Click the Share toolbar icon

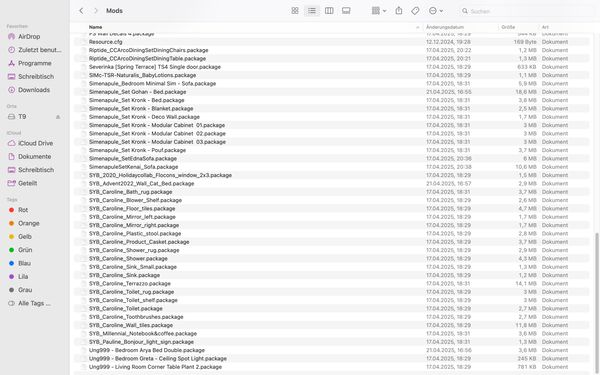tap(399, 11)
